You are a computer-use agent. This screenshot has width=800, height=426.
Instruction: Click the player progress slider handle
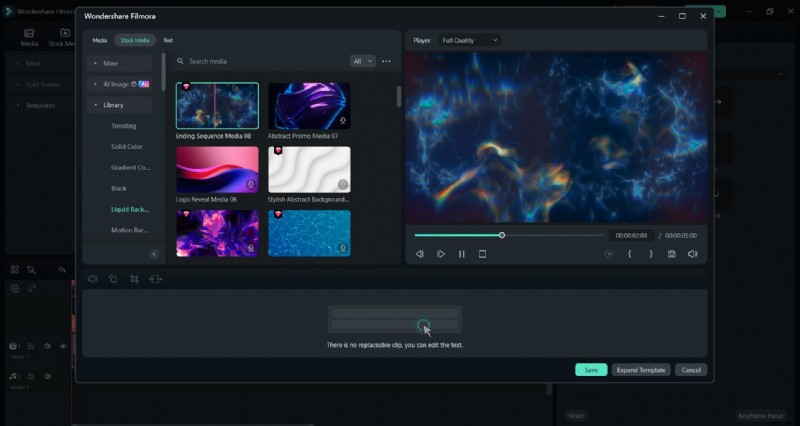click(x=502, y=235)
